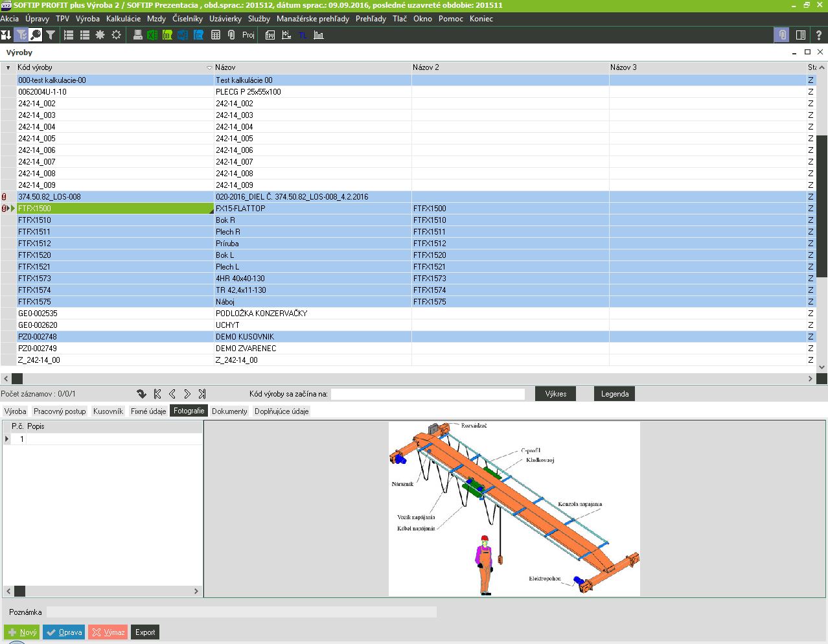The width and height of the screenshot is (828, 644).
Task: Toggle the quick filter funnel button
Action: pyautogui.click(x=21, y=35)
